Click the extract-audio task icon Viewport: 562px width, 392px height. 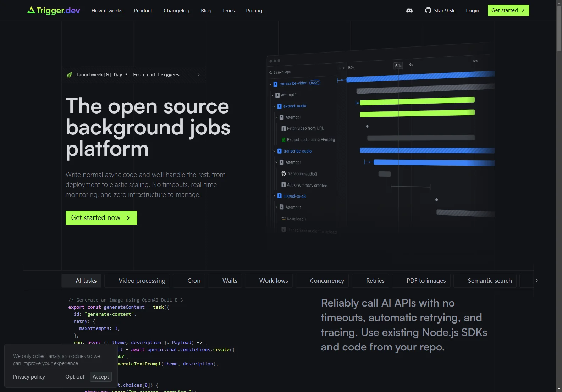click(280, 106)
